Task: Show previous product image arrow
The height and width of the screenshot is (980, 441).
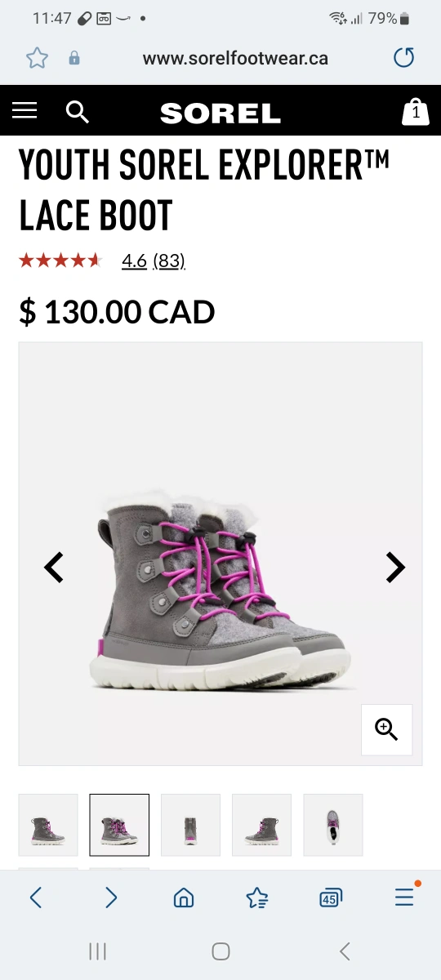Action: [53, 567]
